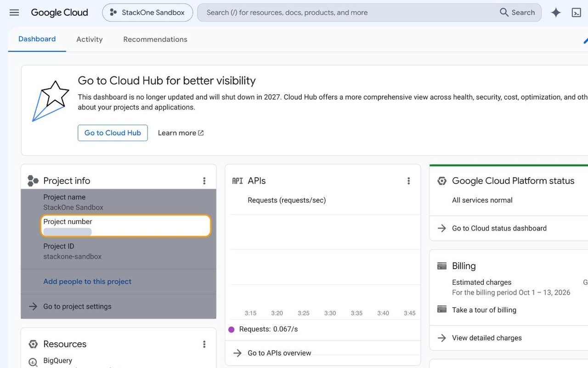
Task: Click Take a tour of billing
Action: tap(484, 310)
